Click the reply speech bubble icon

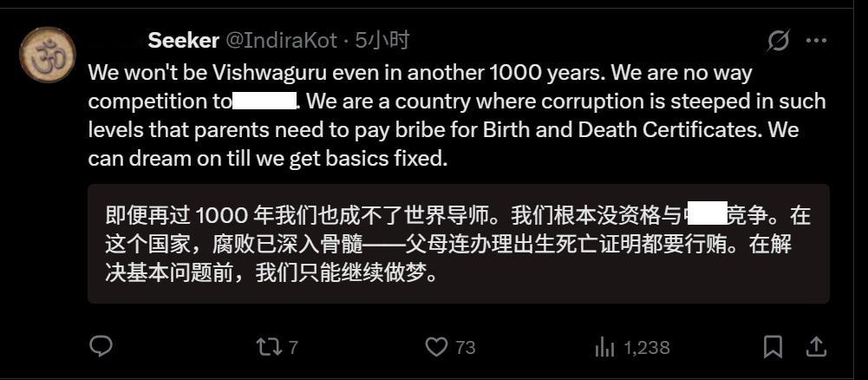[x=101, y=347]
